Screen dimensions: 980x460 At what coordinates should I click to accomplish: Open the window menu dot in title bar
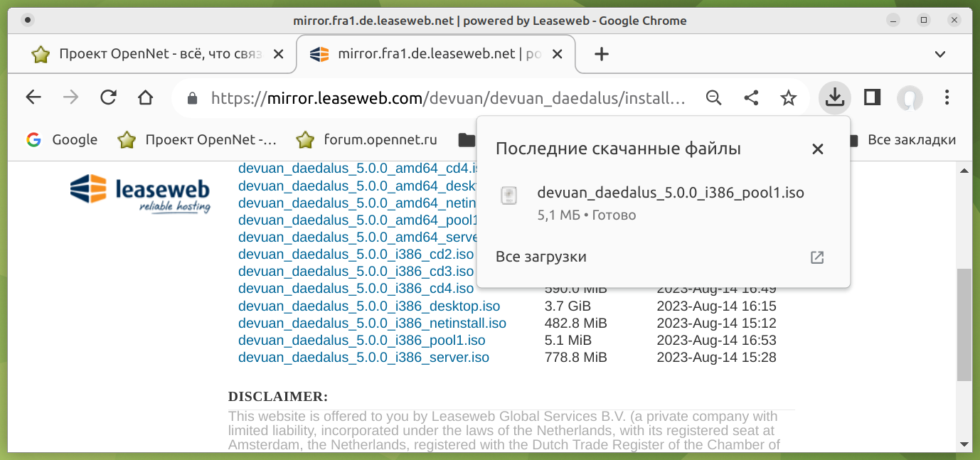(27, 20)
